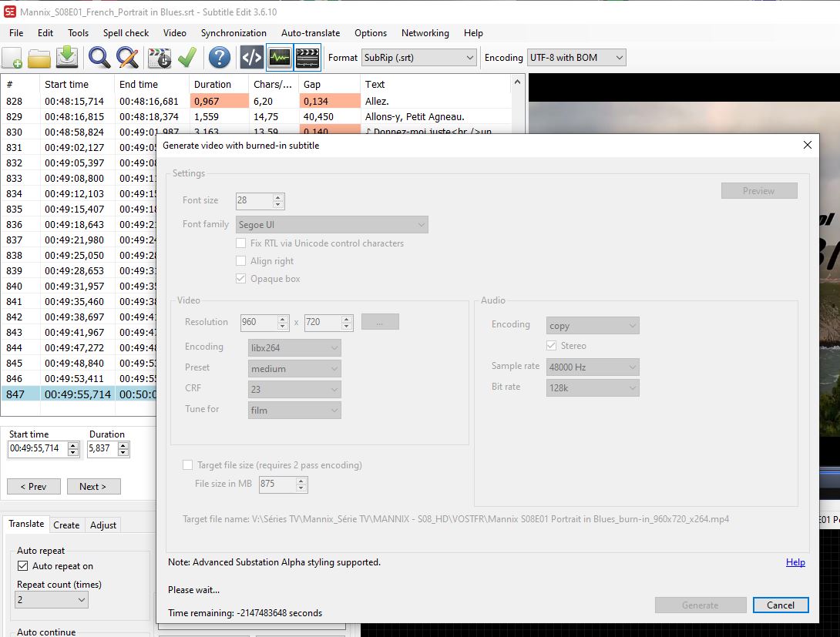Run spell check green checkmark icon
The image size is (840, 637).
[x=187, y=57]
